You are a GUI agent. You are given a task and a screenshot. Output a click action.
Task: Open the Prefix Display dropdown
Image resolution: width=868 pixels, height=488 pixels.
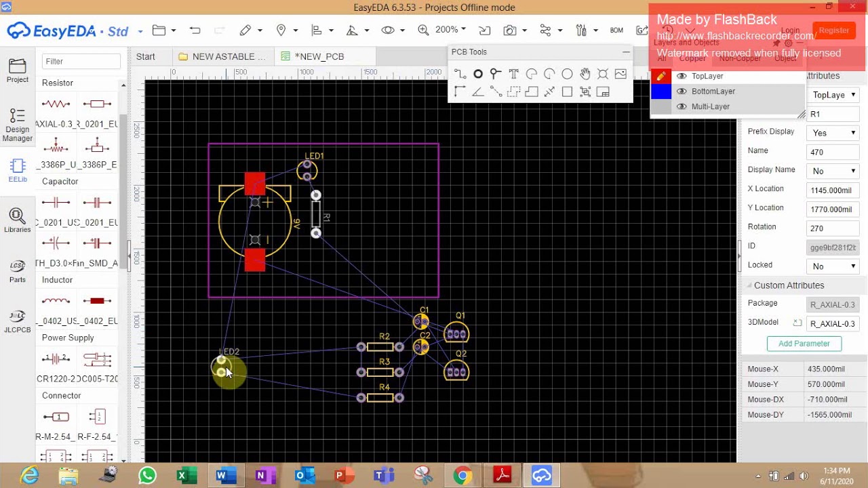pos(833,133)
